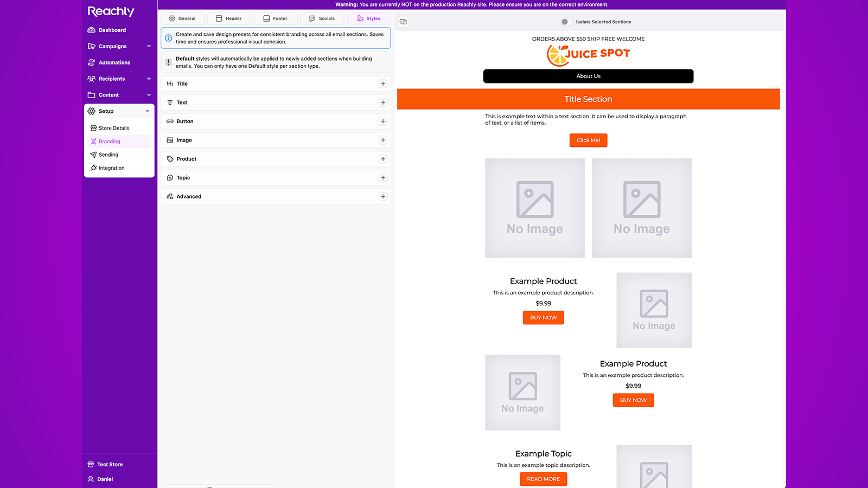This screenshot has height=488, width=868.
Task: Open the Branding setup page
Action: coord(119,142)
